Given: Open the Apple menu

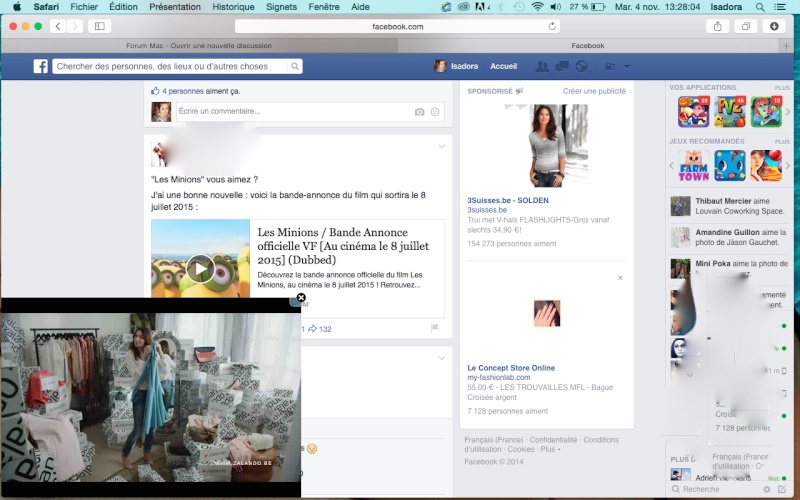Looking at the screenshot, I should pyautogui.click(x=17, y=7).
